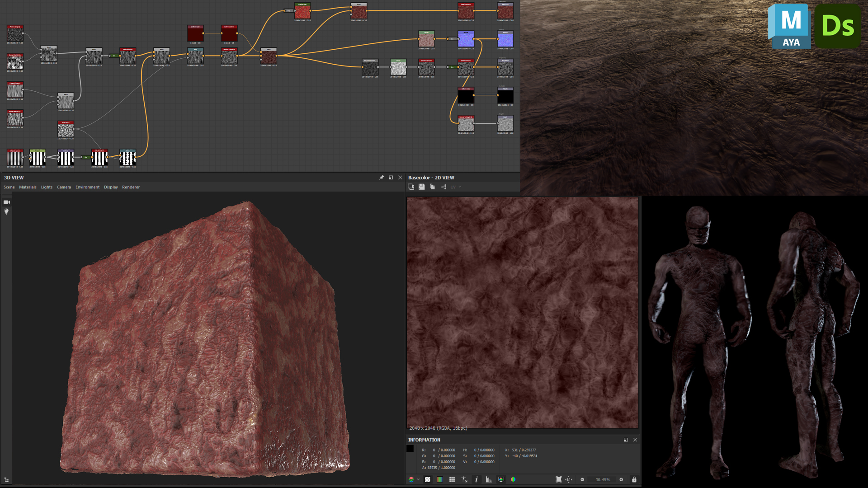Toggle the zoom lock padlock in the status bar
The image size is (868, 488).
point(634,480)
